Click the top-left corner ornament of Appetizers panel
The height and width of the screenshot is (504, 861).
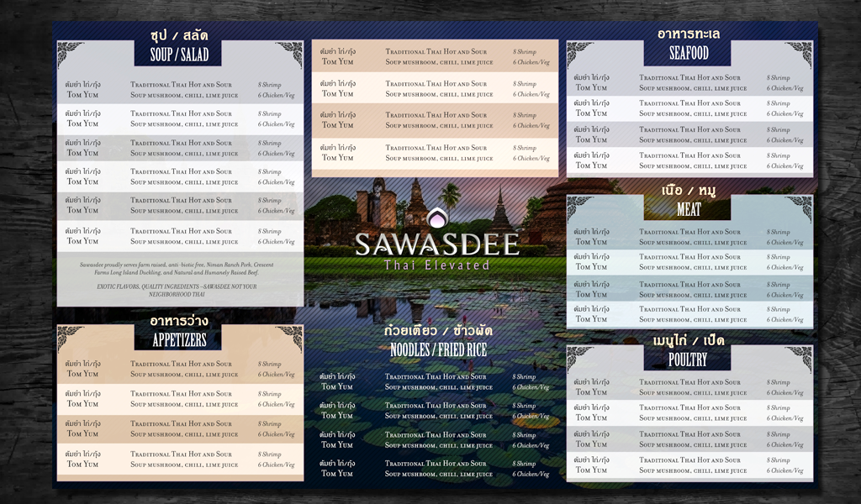point(71,339)
